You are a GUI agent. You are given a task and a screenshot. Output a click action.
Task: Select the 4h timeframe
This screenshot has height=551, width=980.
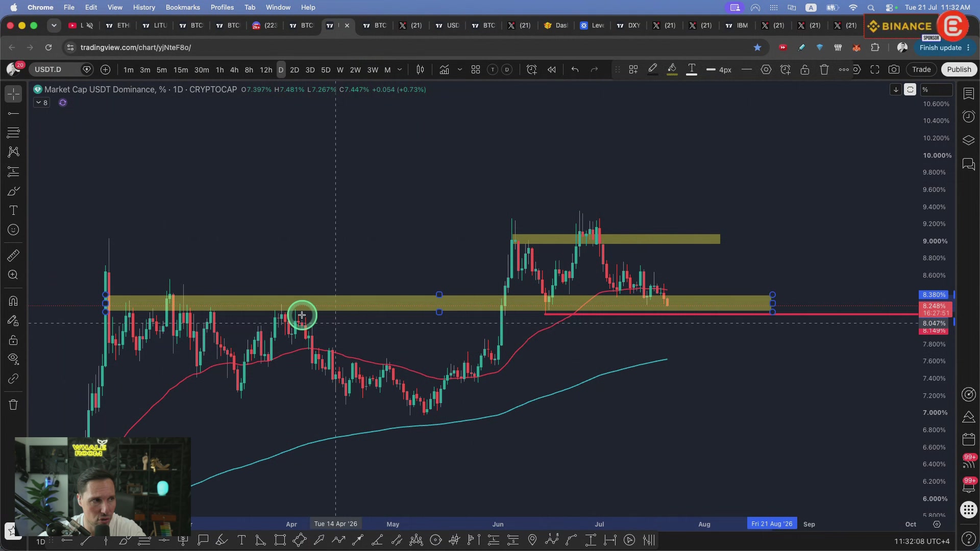click(x=234, y=70)
